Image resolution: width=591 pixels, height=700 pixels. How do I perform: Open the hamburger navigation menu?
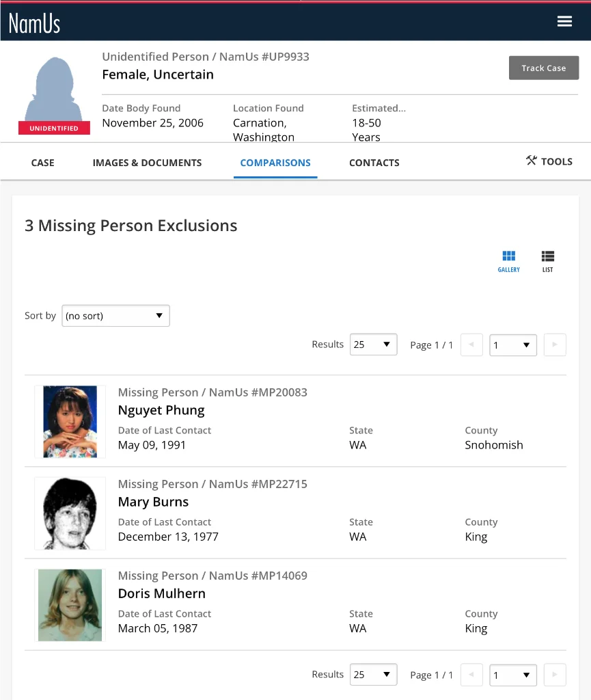(564, 21)
